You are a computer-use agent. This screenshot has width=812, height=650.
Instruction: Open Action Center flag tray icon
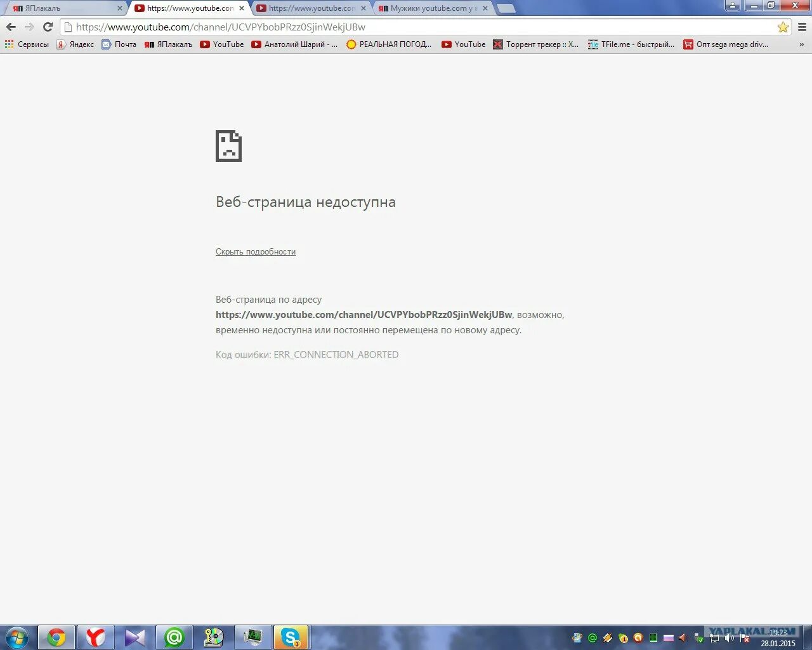pos(745,639)
